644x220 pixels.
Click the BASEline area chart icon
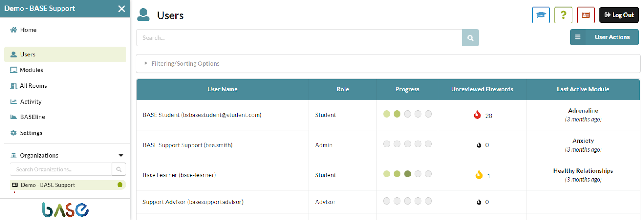pos(14,117)
